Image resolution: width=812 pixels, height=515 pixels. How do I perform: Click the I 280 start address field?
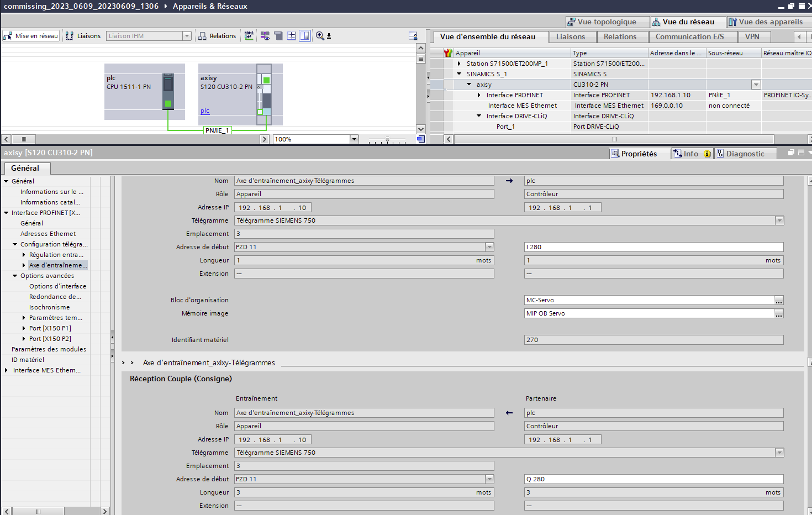(x=653, y=247)
